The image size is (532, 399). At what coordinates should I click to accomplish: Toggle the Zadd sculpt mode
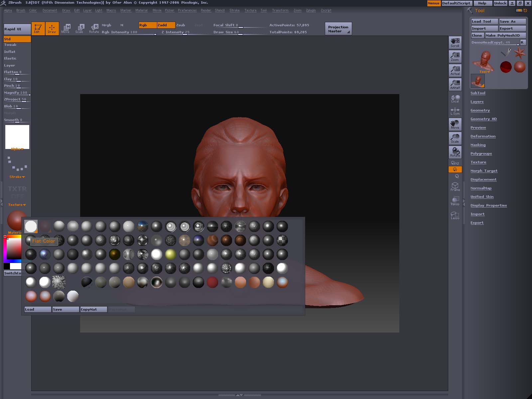click(166, 25)
